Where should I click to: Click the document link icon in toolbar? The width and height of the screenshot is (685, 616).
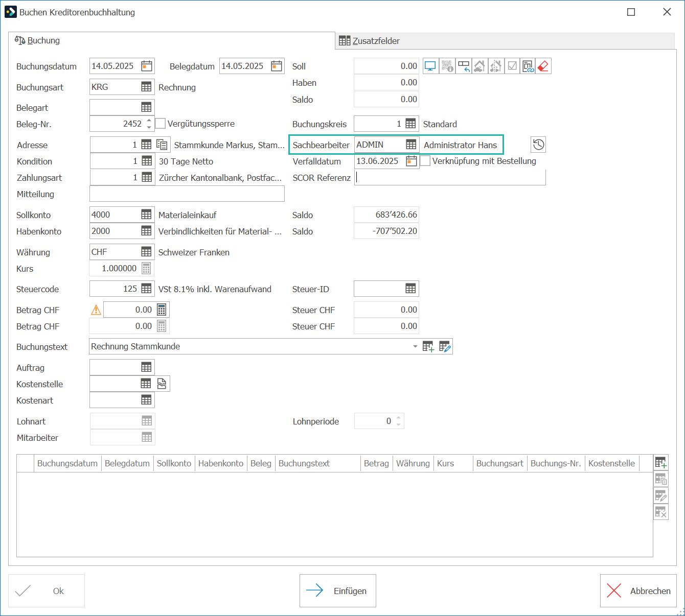tap(528, 66)
